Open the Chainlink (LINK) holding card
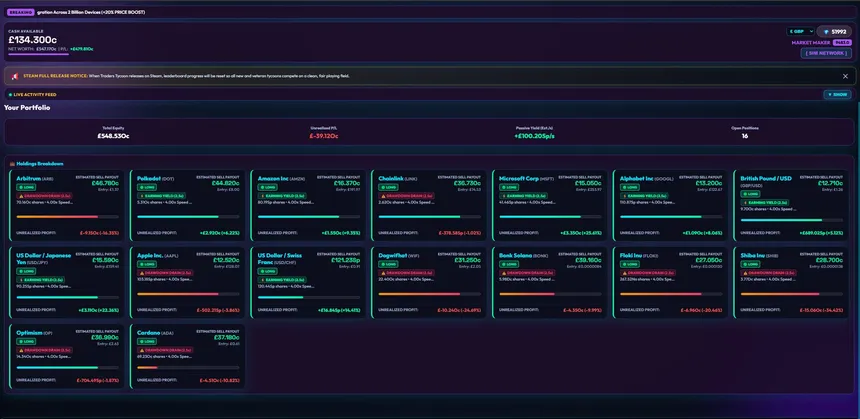Image resolution: width=860 pixels, height=419 pixels. pos(429,206)
